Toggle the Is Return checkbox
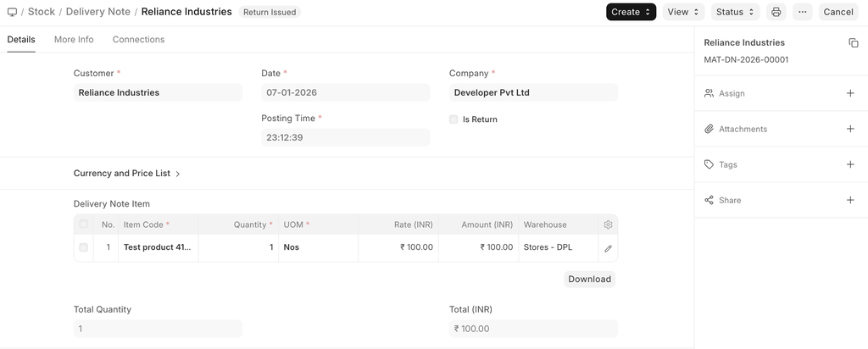Image resolution: width=868 pixels, height=349 pixels. point(453,119)
